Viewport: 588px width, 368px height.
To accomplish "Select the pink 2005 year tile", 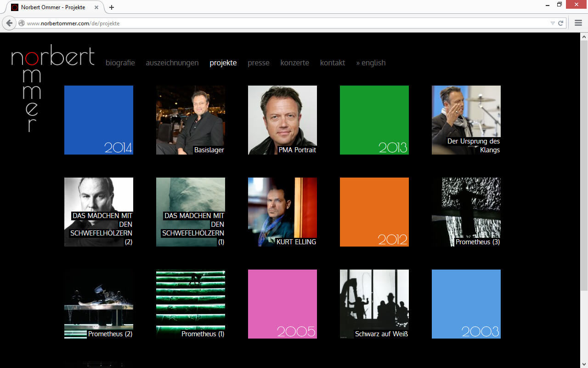I will point(283,304).
